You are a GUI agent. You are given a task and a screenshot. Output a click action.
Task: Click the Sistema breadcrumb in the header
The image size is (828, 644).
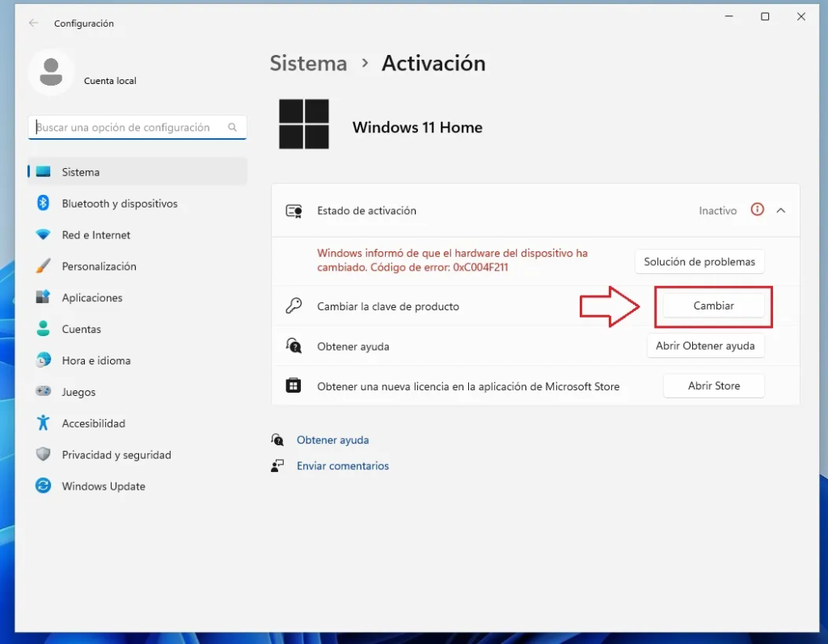[308, 63]
